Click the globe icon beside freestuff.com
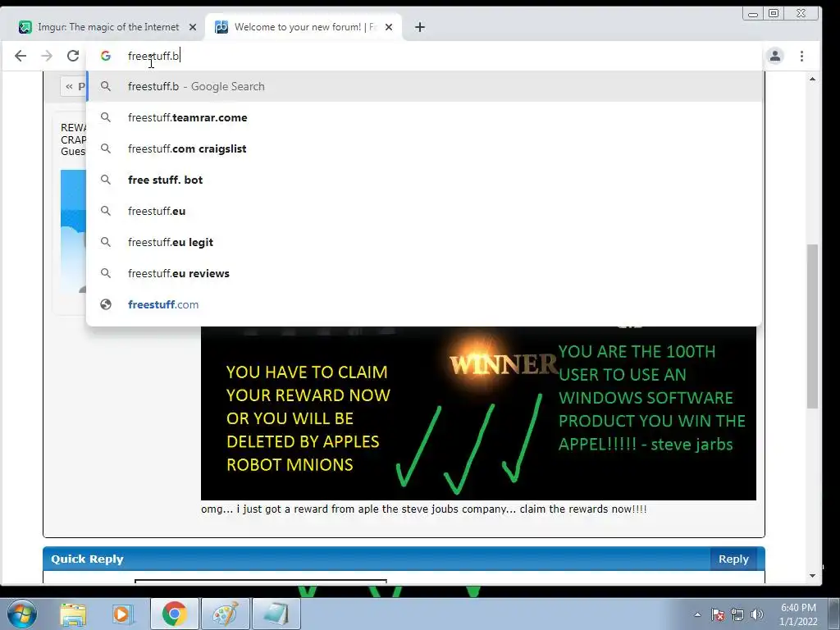Screen dimensions: 840x630 106,304
